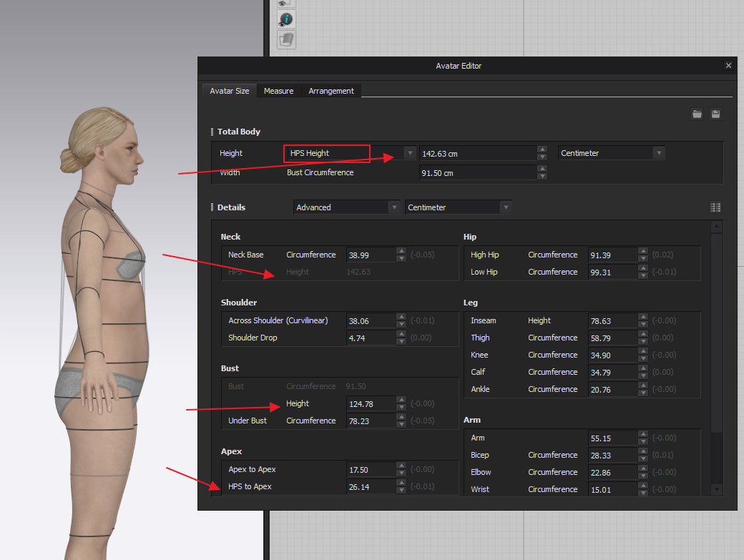744x560 pixels.
Task: Switch to the Measure tab
Action: tap(278, 91)
